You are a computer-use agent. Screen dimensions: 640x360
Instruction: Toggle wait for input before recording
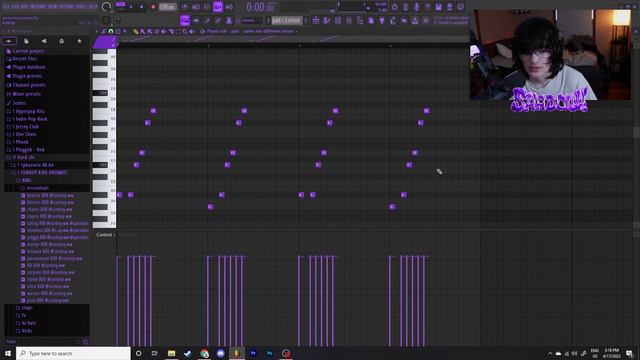pos(196,7)
